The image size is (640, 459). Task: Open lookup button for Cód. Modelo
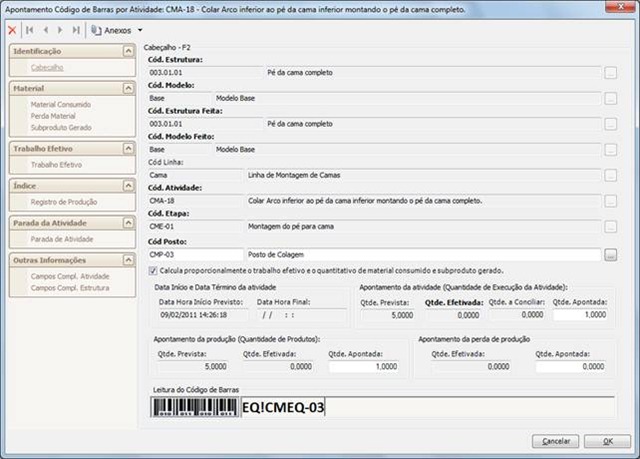tap(610, 98)
